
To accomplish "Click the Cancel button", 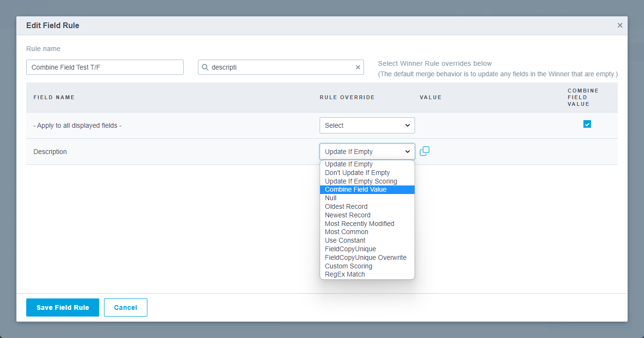I will [x=125, y=307].
